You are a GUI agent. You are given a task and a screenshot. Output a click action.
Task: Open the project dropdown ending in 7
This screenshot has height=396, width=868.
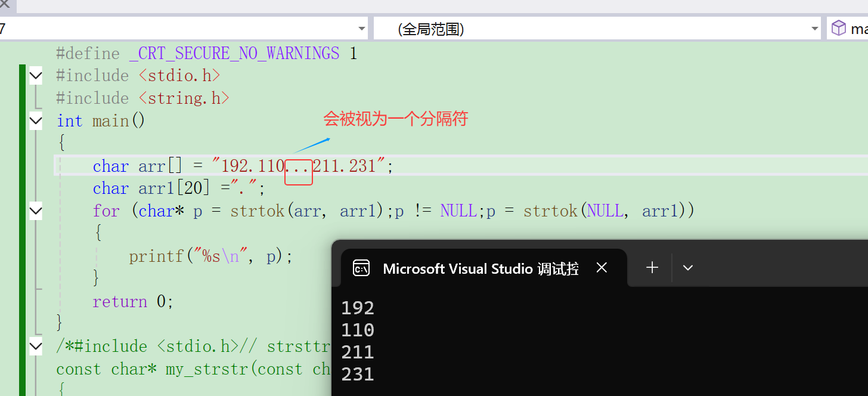[x=184, y=29]
